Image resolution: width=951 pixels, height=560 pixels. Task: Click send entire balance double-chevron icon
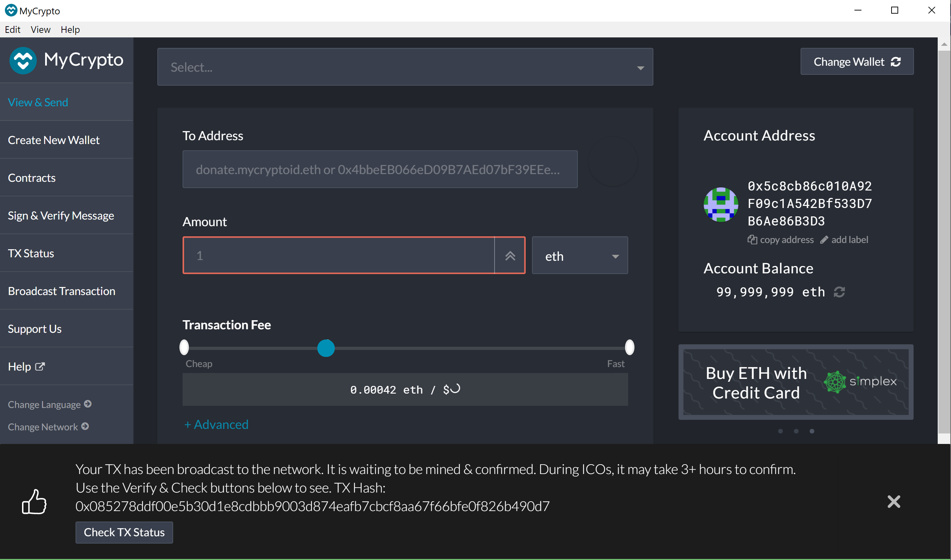click(510, 256)
